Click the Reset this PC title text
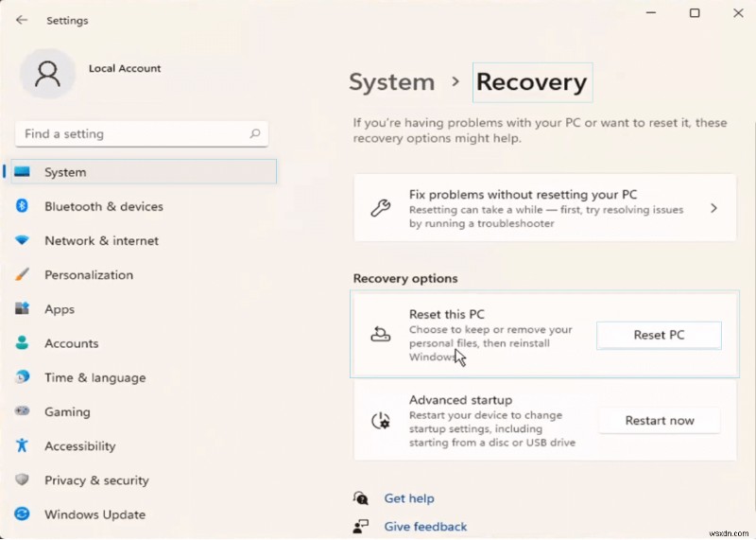This screenshot has width=756, height=540. (x=446, y=314)
